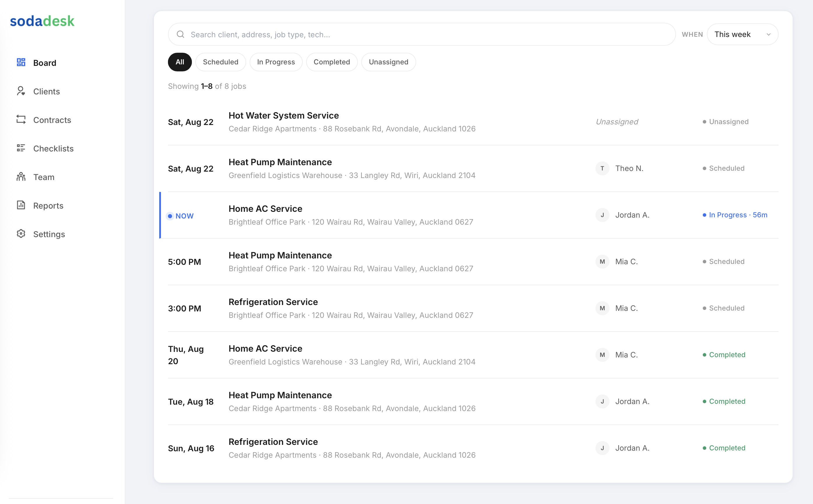Click the Settings gear icon

point(21,234)
